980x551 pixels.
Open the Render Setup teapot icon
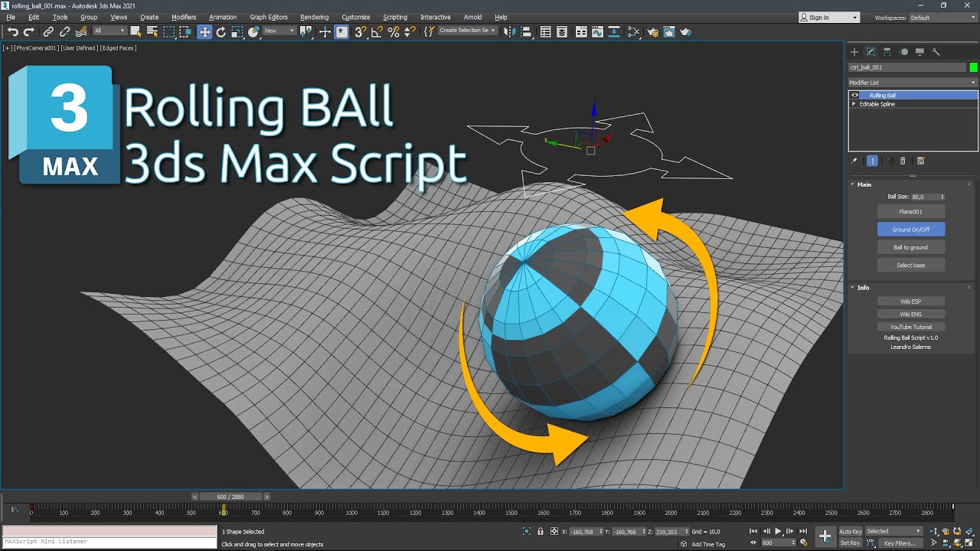click(652, 31)
